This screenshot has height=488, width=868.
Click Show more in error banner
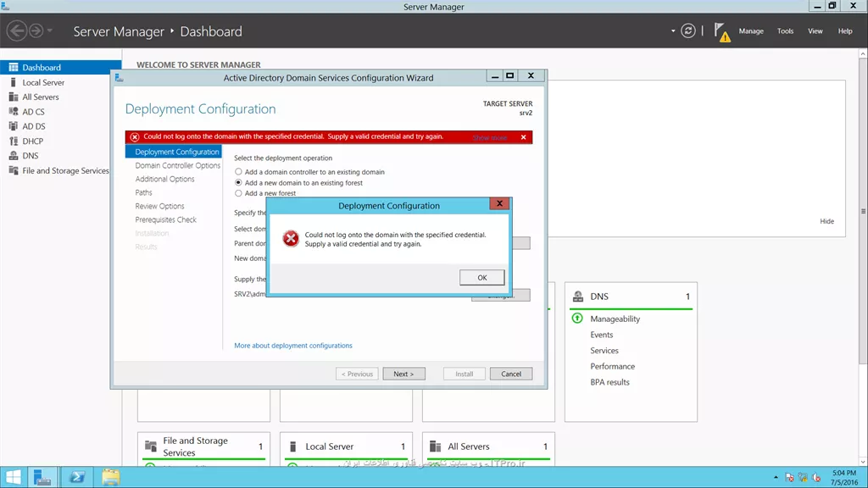point(489,137)
